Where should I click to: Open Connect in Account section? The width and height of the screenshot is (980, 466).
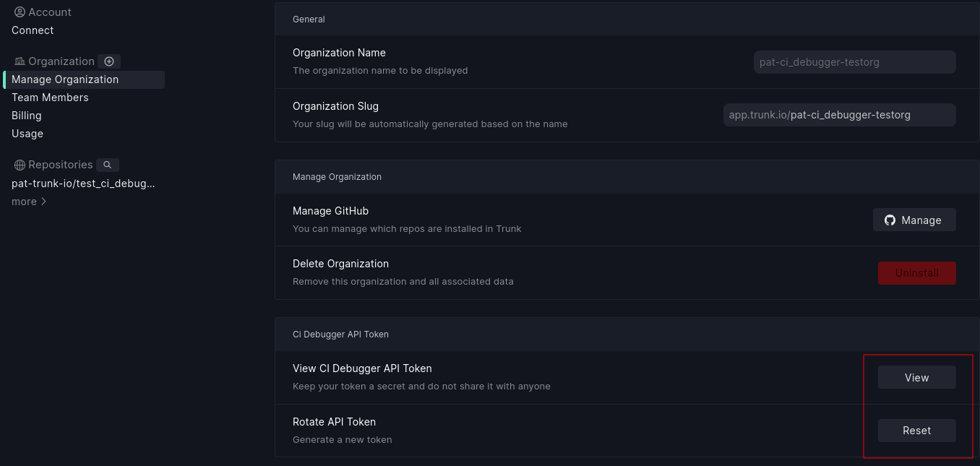tap(33, 30)
